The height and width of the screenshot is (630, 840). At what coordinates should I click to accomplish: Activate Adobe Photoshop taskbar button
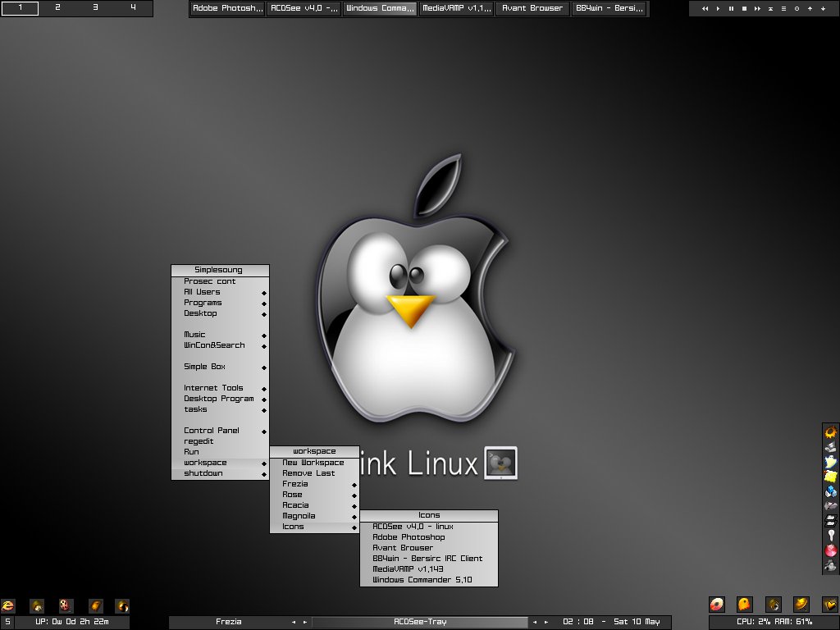point(228,8)
